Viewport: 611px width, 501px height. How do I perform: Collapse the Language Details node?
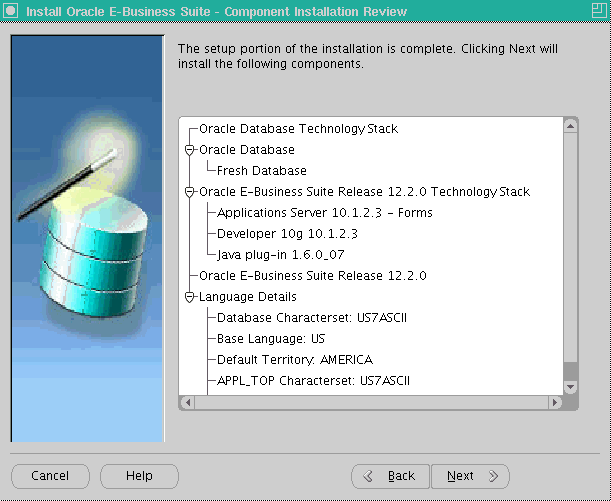[x=189, y=297]
